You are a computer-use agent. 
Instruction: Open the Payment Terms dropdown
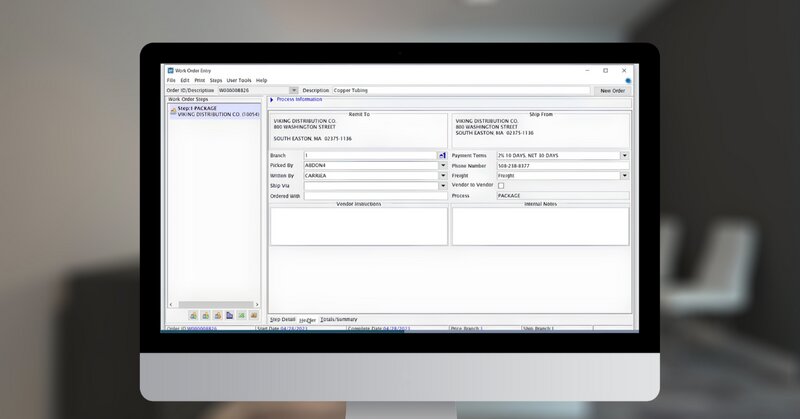point(624,155)
